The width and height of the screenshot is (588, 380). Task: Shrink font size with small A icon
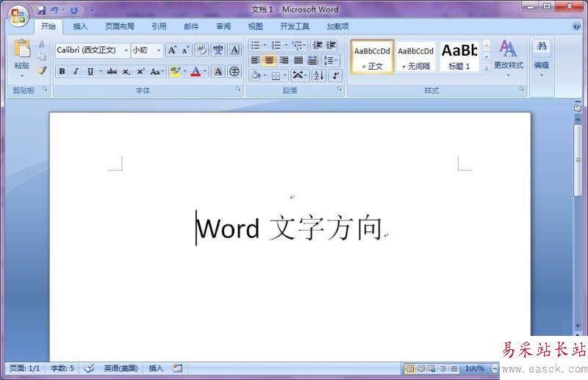pyautogui.click(x=185, y=50)
